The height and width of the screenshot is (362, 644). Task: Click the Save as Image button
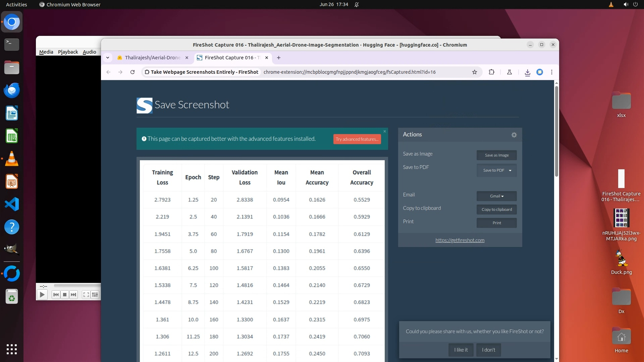(x=496, y=155)
